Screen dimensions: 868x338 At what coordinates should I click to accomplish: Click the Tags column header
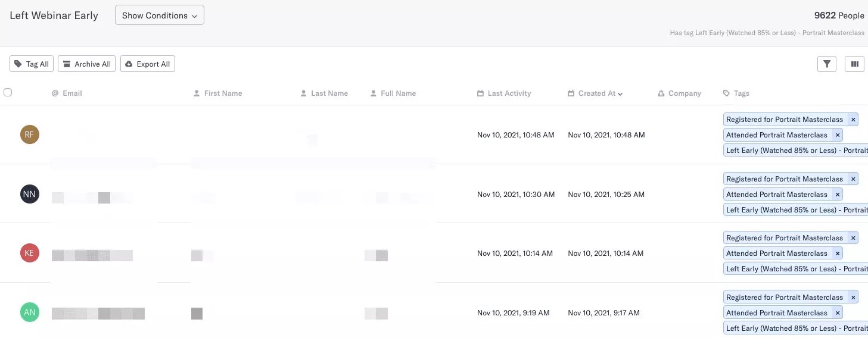tap(741, 93)
